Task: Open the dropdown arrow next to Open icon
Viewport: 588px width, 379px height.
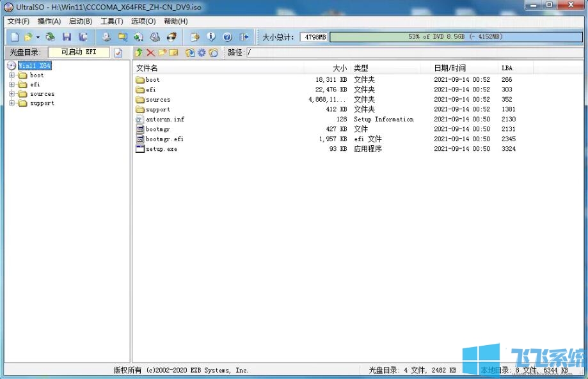Action: point(36,36)
